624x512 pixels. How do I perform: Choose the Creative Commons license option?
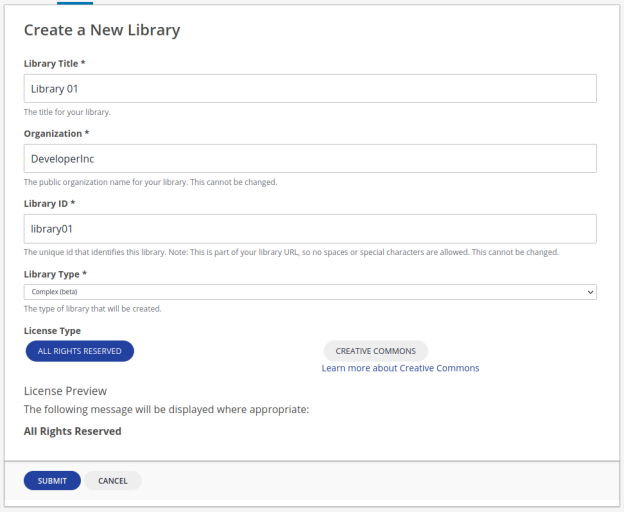click(375, 351)
